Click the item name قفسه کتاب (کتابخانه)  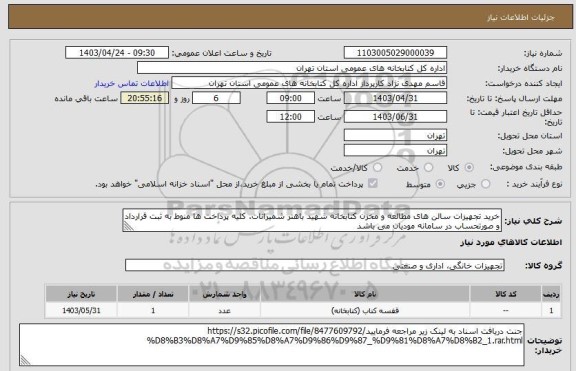(x=365, y=311)
